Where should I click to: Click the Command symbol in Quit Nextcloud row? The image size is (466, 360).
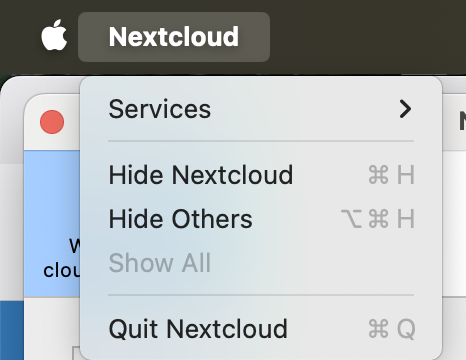pyautogui.click(x=379, y=329)
